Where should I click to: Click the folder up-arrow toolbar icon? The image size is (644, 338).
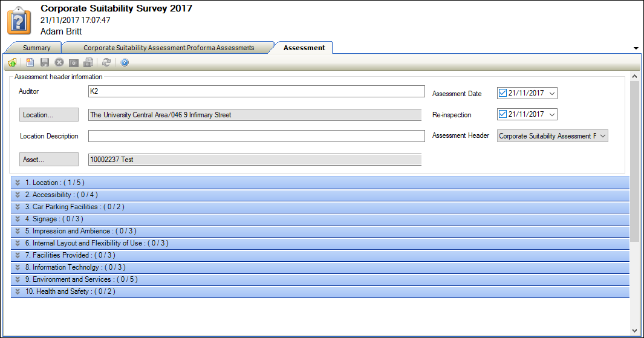pos(12,62)
